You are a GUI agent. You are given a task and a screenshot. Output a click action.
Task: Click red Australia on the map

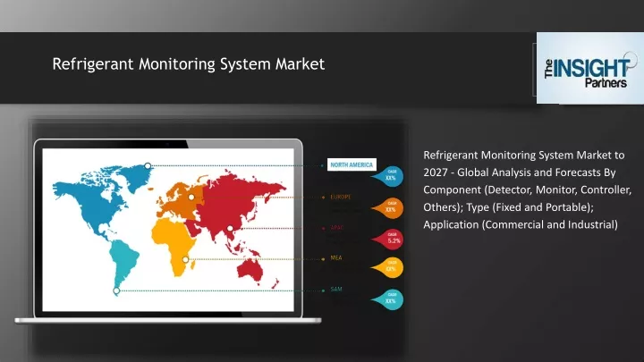[250, 271]
